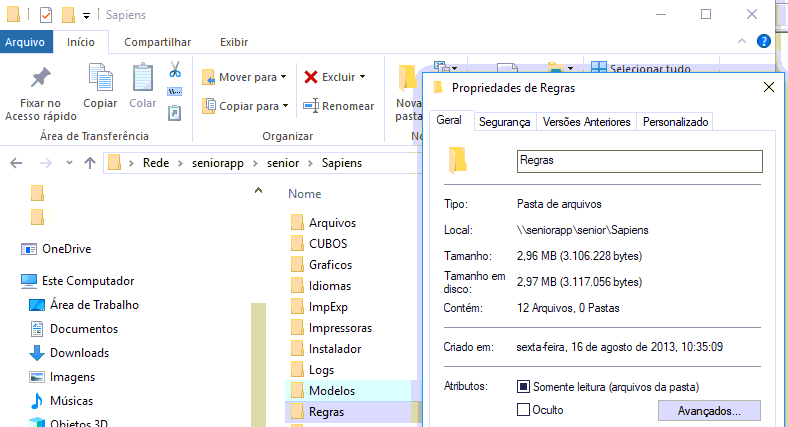
Task: Click the Selecionar tudo button
Action: 653,69
